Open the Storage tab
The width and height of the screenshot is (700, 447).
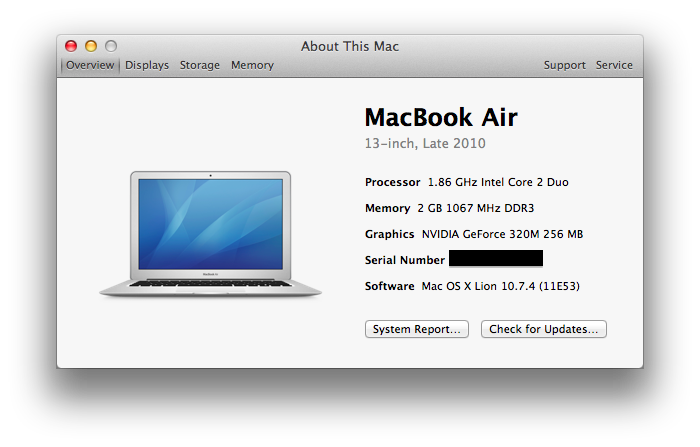tap(200, 65)
